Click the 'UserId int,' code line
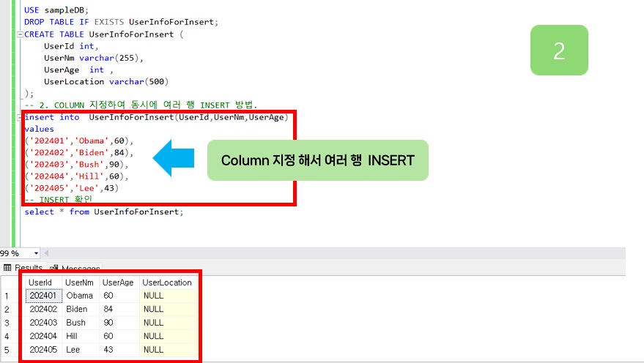This screenshot has height=363, width=644. point(71,46)
